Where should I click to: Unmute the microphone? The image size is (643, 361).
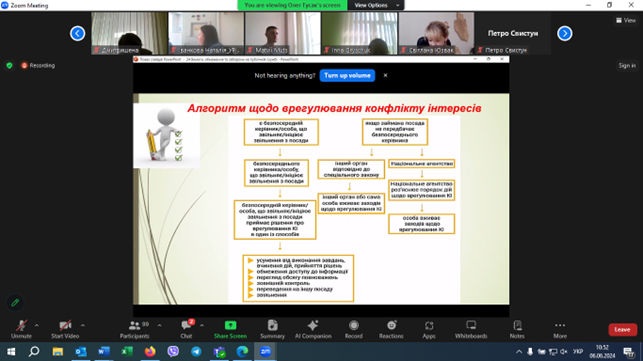coord(21,329)
